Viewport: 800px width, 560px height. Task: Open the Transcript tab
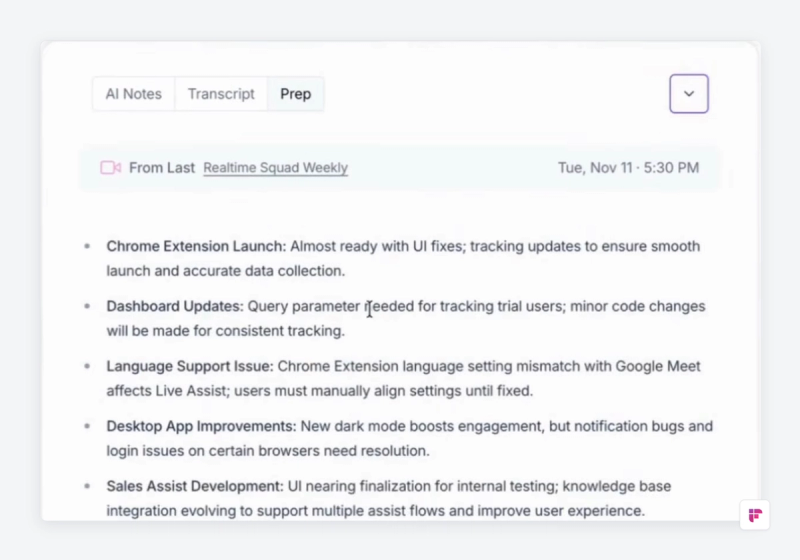[221, 94]
